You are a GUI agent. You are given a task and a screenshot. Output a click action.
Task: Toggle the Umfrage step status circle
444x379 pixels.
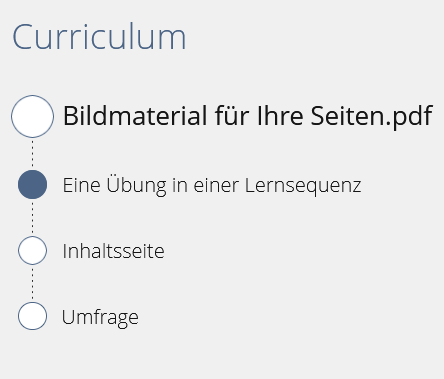click(x=32, y=316)
